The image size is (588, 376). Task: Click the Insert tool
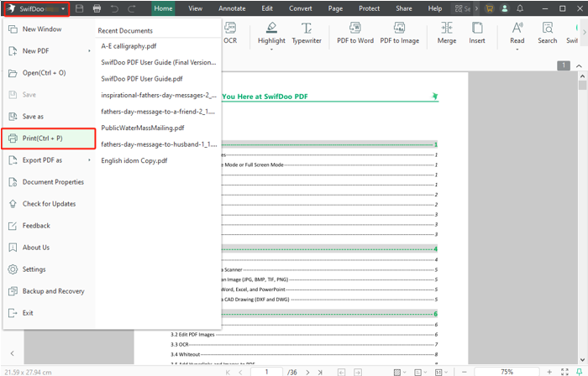click(477, 34)
